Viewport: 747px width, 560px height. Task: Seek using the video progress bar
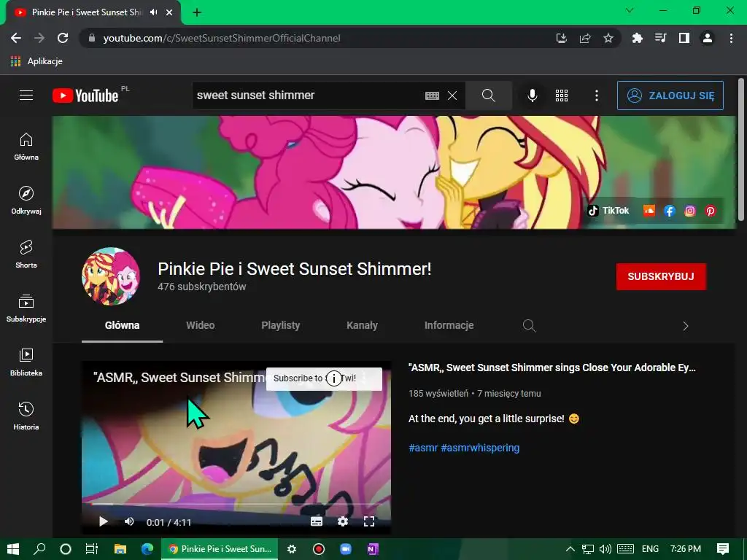236,504
